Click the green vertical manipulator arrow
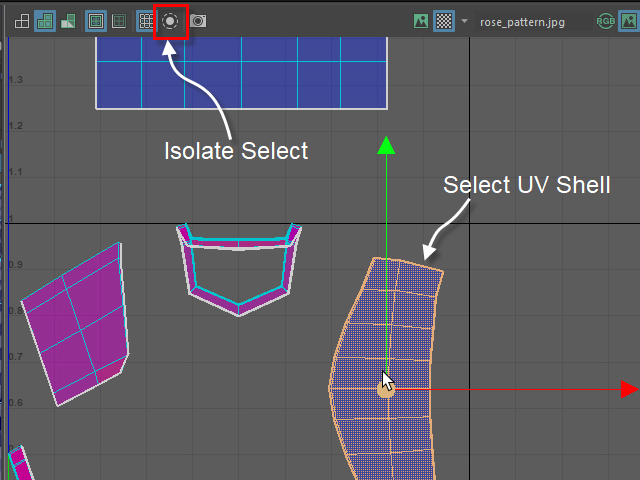This screenshot has width=640, height=480. 386,146
